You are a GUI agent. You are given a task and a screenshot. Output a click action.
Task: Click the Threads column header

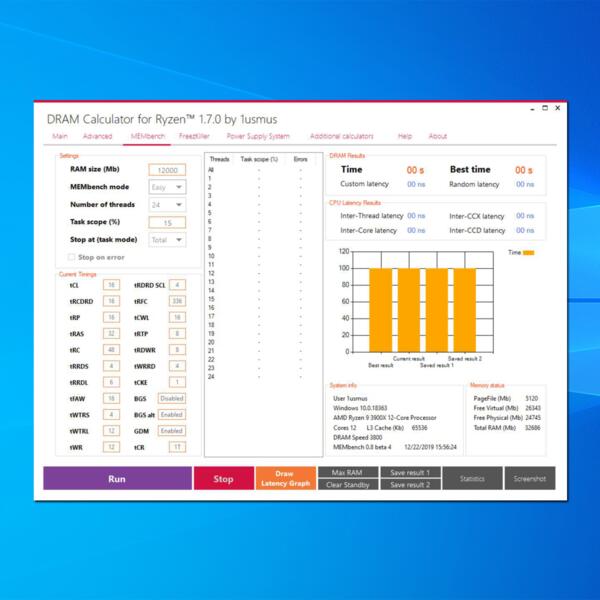[219, 159]
